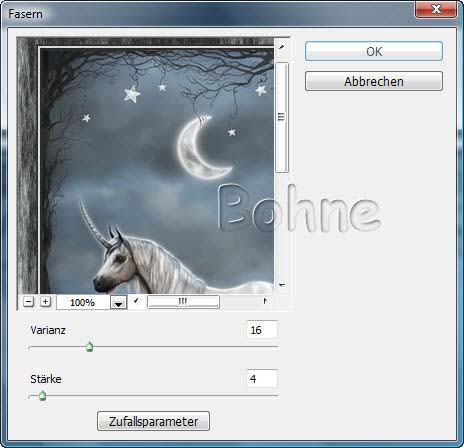Viewport: 464px width, 448px height.
Task: Click the zoom out minus icon
Action: tap(29, 302)
